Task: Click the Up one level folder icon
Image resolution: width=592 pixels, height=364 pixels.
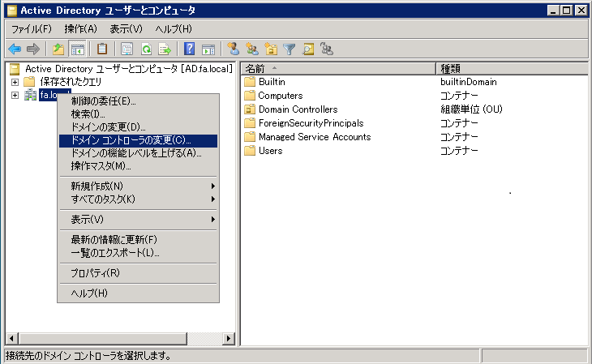Action: click(x=58, y=49)
